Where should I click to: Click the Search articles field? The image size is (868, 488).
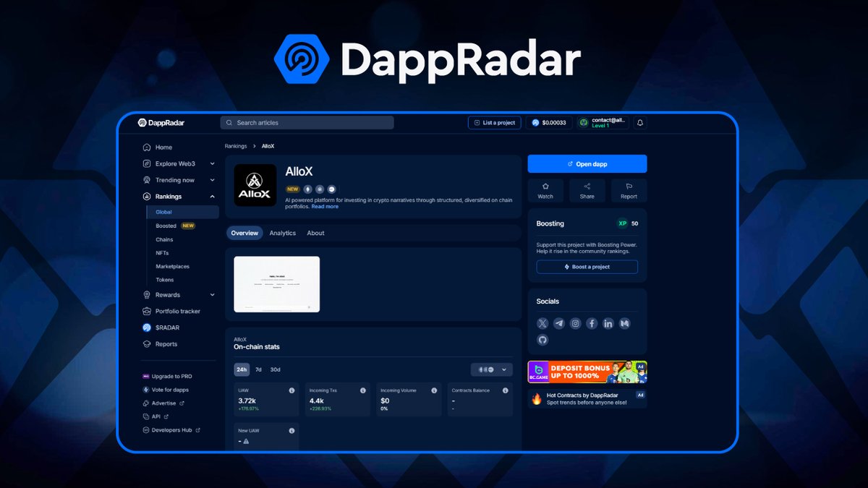click(307, 123)
